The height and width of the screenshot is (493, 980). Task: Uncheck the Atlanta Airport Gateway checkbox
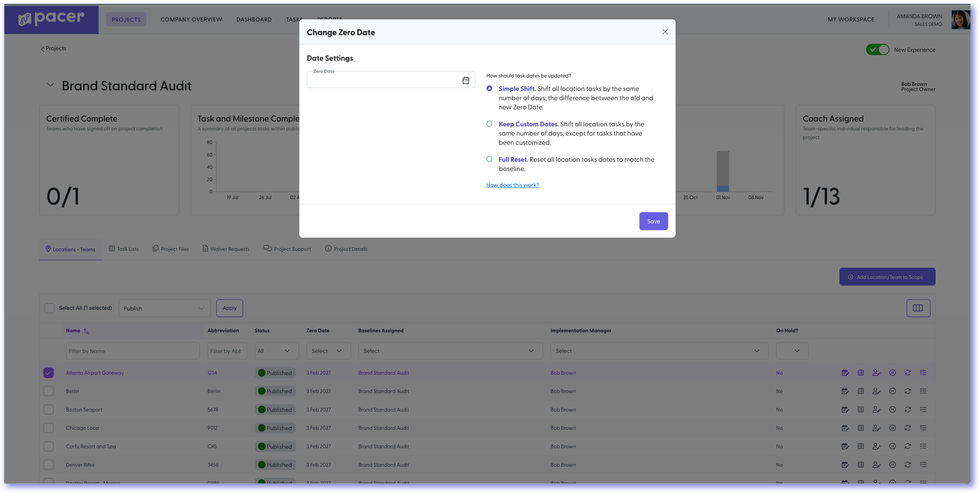[x=48, y=373]
